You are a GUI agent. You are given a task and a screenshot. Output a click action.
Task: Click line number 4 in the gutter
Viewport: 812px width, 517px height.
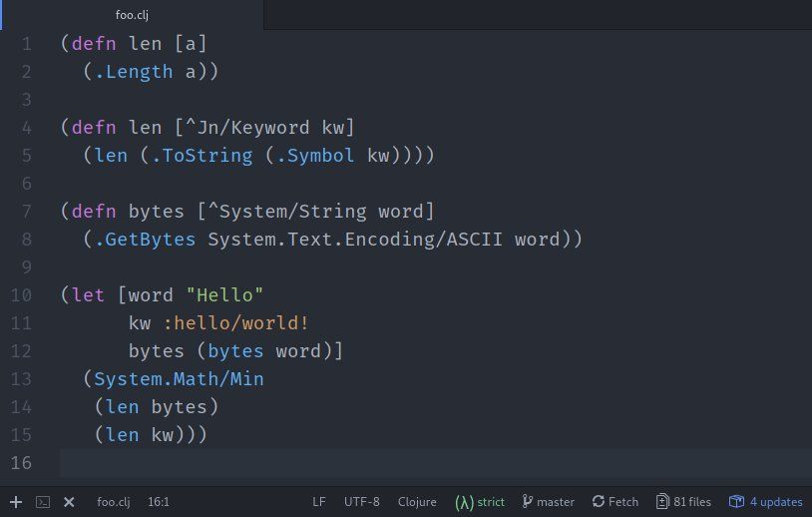point(26,128)
